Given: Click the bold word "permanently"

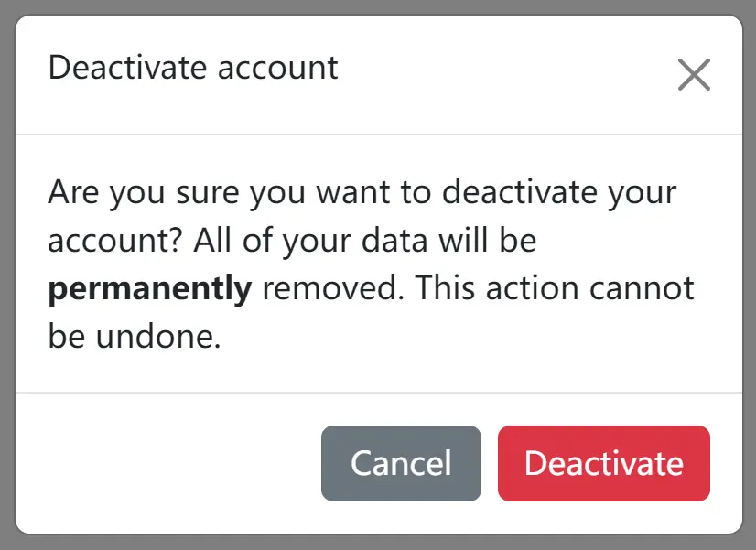Looking at the screenshot, I should [x=150, y=289].
